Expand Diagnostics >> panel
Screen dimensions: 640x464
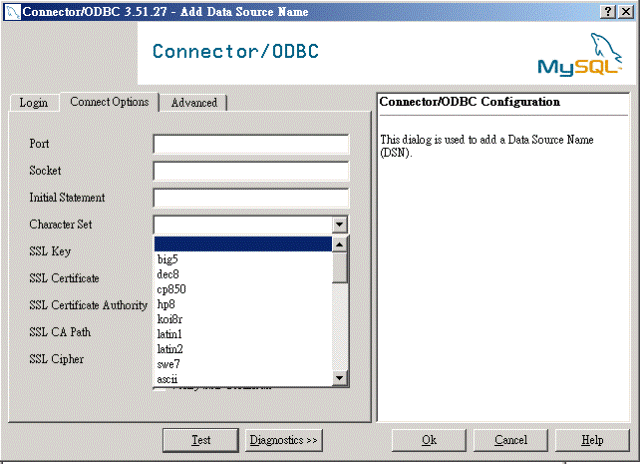point(284,440)
